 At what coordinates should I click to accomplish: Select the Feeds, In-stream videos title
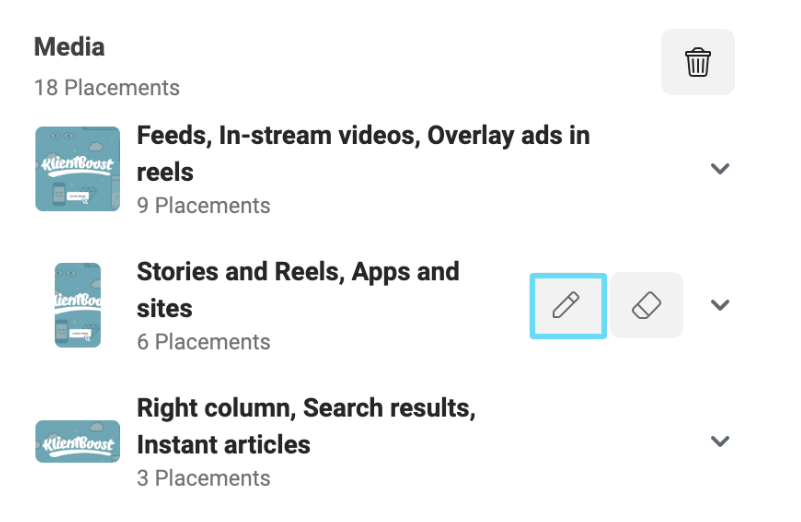pyautogui.click(x=363, y=154)
